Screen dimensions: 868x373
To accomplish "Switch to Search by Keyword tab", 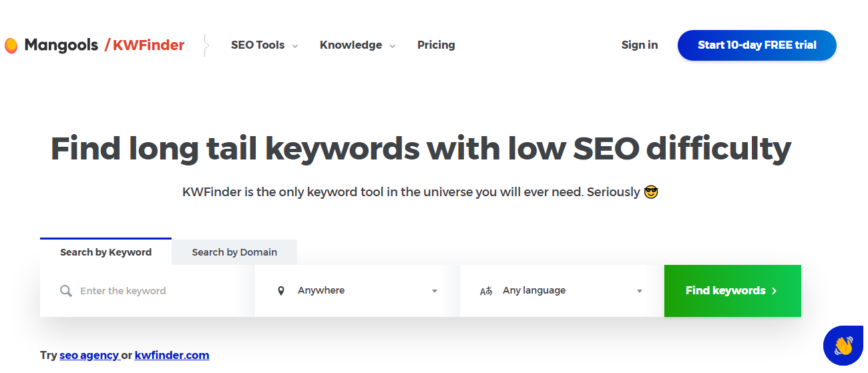I will [105, 252].
